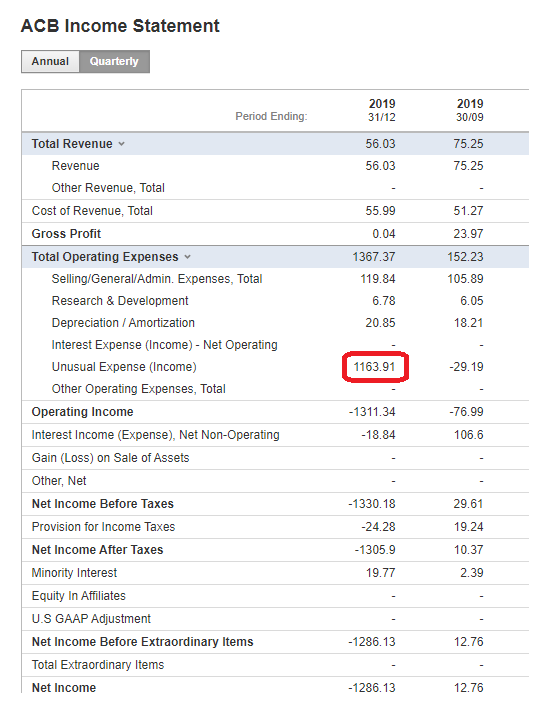Click Interest Income (Expense), Net Non-Operating
This screenshot has width=560, height=728.
tap(156, 435)
